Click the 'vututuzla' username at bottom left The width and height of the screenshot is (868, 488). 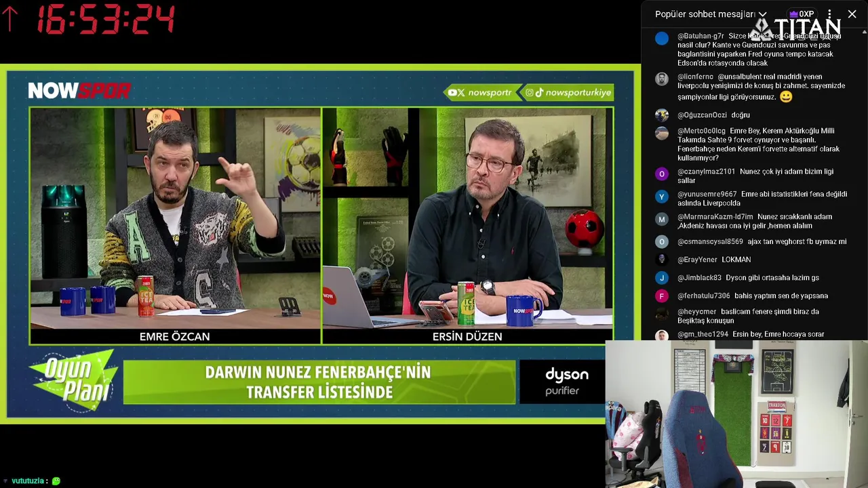pos(28,481)
